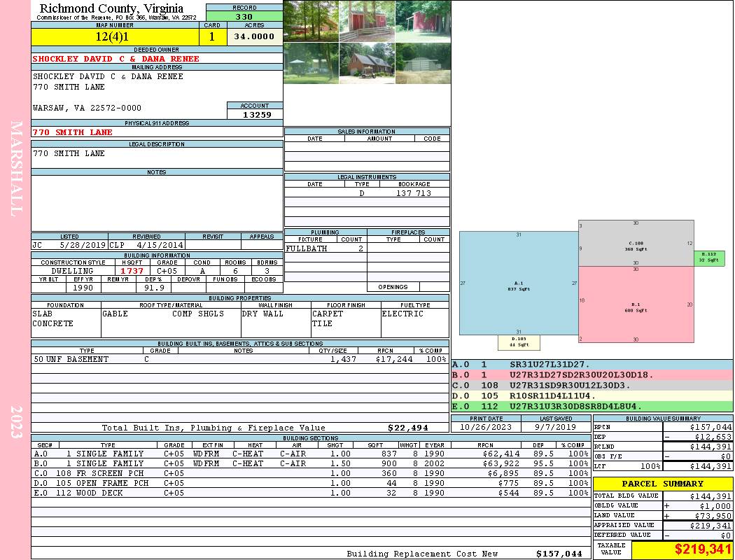This screenshot has width=735, height=560.
Task: Select green sketch section E.112 32 SqFt
Action: pyautogui.click(x=709, y=258)
